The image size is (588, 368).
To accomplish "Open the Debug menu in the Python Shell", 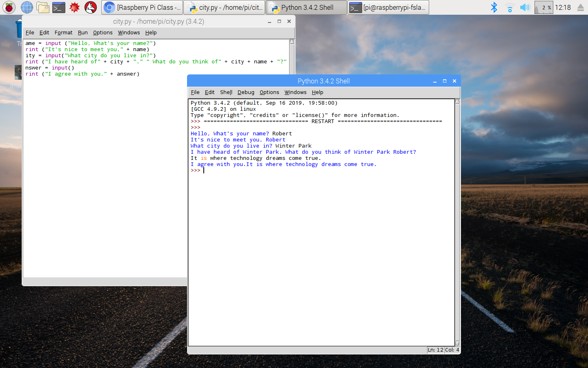I will tap(245, 92).
